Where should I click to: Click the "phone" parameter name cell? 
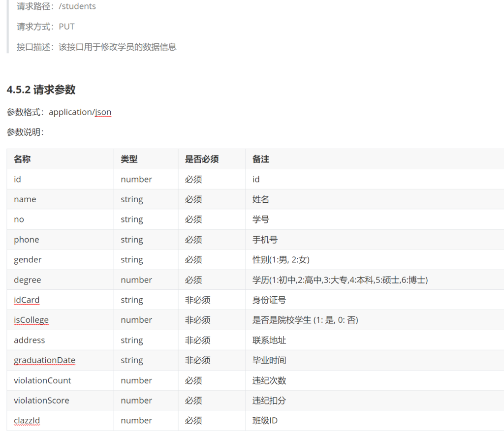coord(26,240)
